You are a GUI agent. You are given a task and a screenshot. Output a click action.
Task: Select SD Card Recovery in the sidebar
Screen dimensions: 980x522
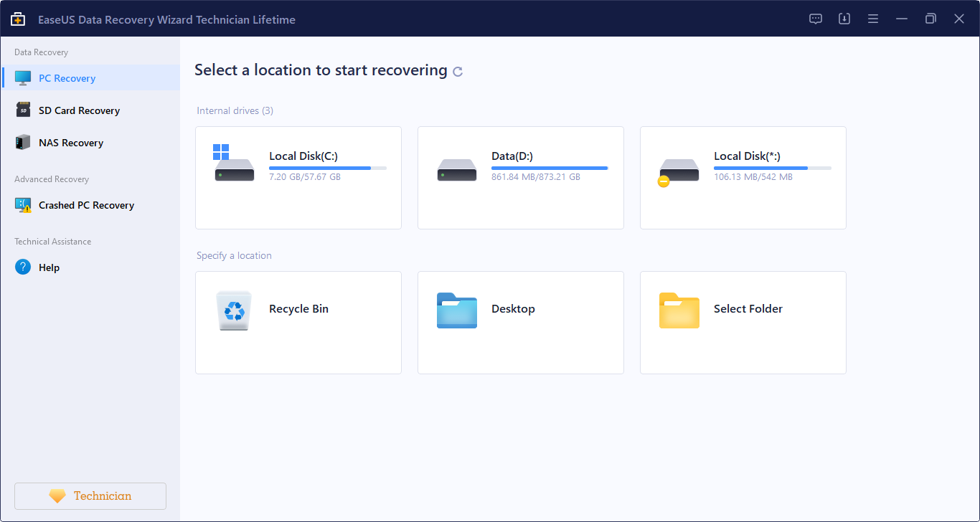78,110
